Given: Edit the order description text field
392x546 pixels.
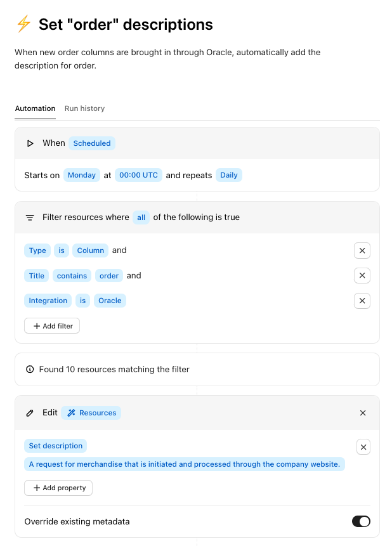Looking at the screenshot, I should click(x=184, y=464).
